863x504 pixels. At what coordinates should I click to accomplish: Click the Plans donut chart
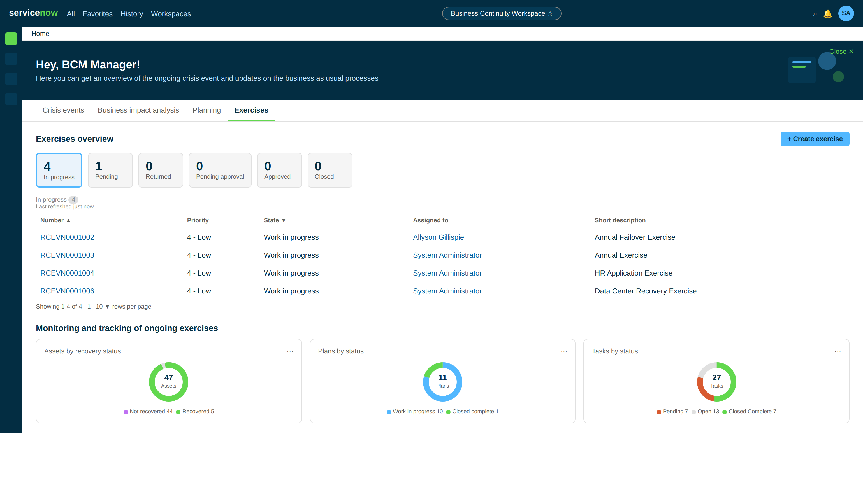442,382
